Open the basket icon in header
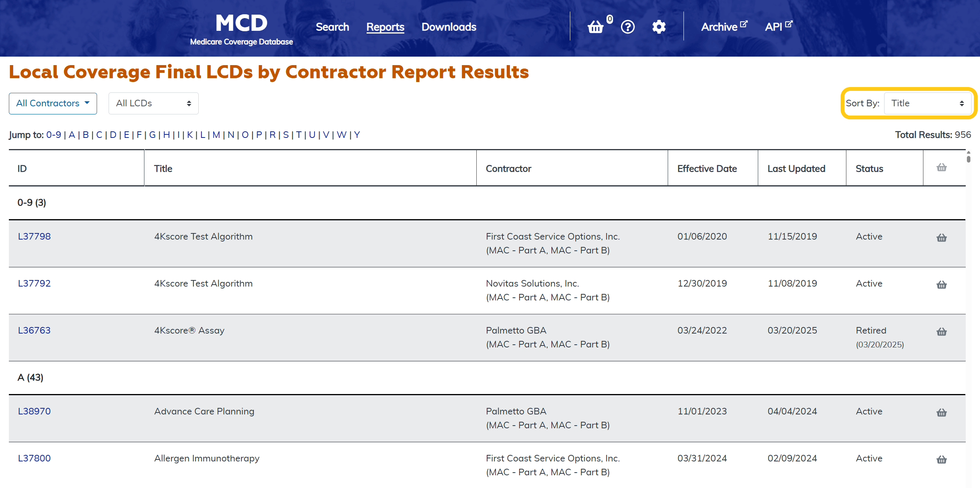This screenshot has width=980, height=488. (x=595, y=27)
